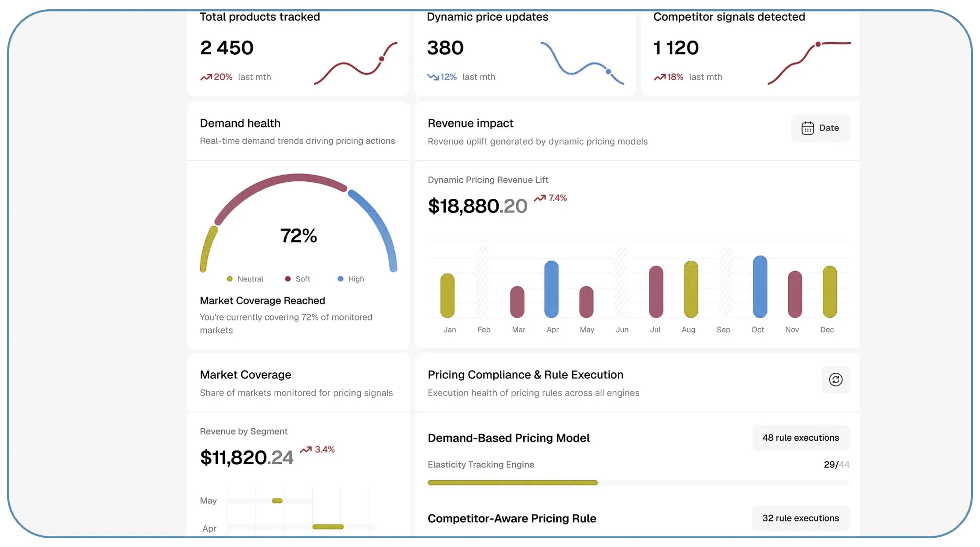980x547 pixels.
Task: Select the yellow Aug bar
Action: click(691, 289)
